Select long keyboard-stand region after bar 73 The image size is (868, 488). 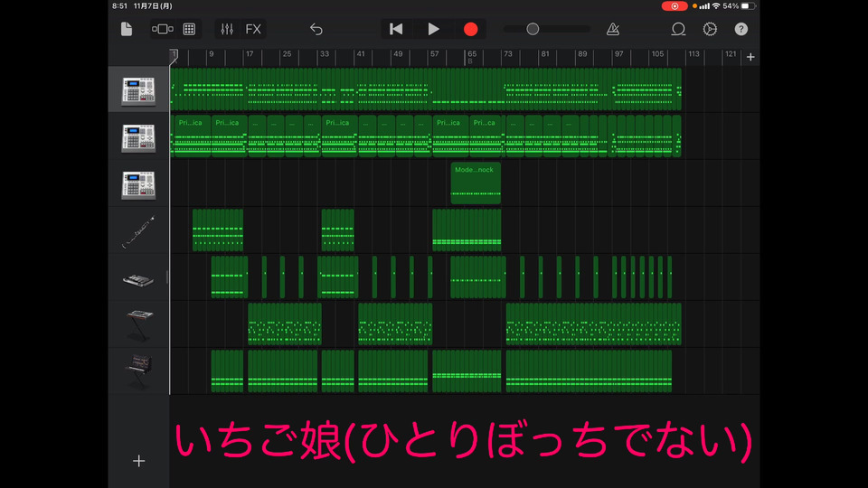click(x=593, y=324)
